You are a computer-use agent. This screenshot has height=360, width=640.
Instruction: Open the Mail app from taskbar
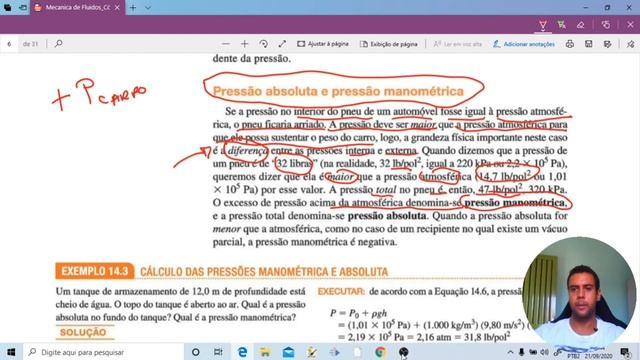[289, 352]
